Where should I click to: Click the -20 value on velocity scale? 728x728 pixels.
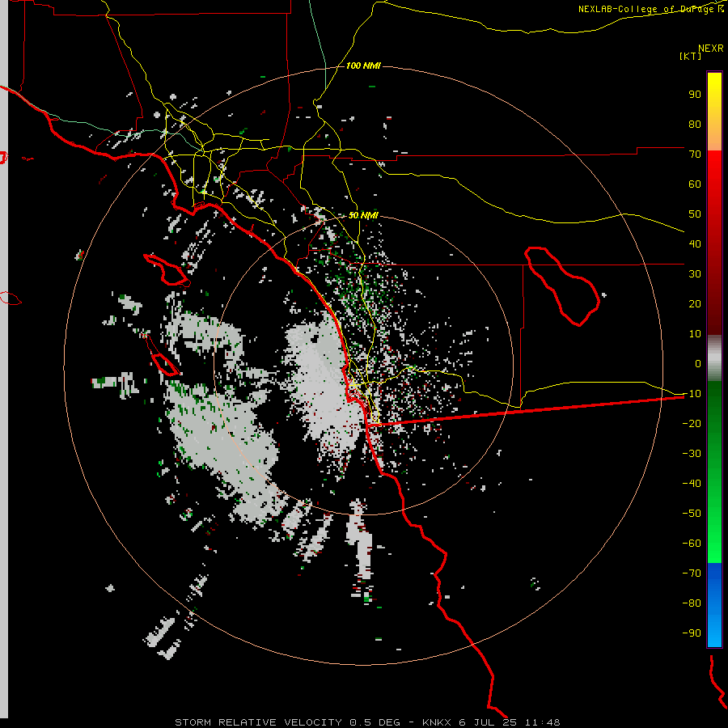tap(692, 423)
